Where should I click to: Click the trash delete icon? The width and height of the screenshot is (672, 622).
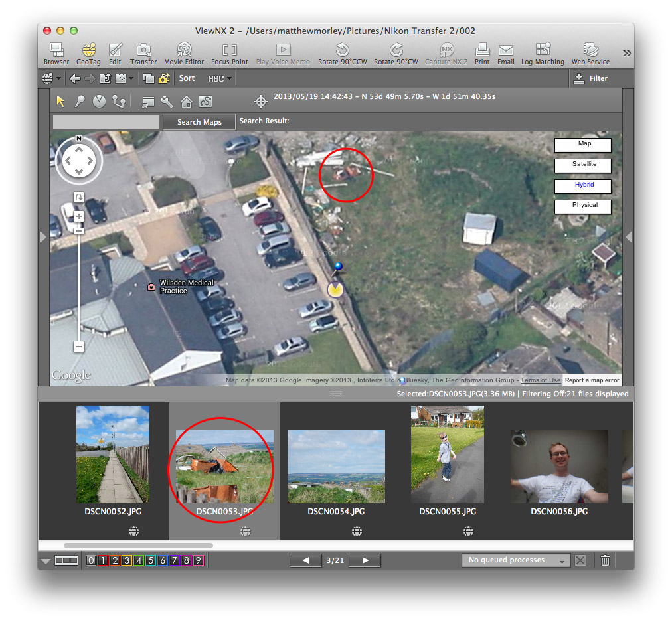tap(605, 560)
